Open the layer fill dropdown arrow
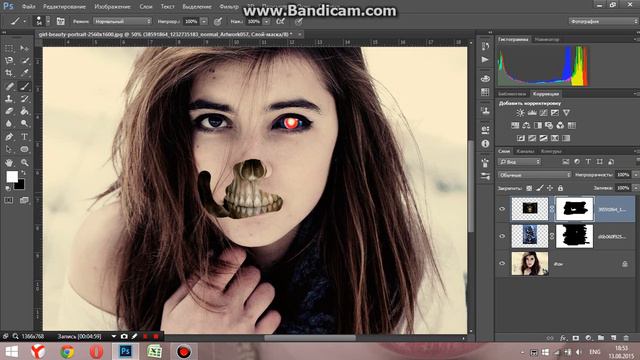The height and width of the screenshot is (360, 640). [x=635, y=188]
